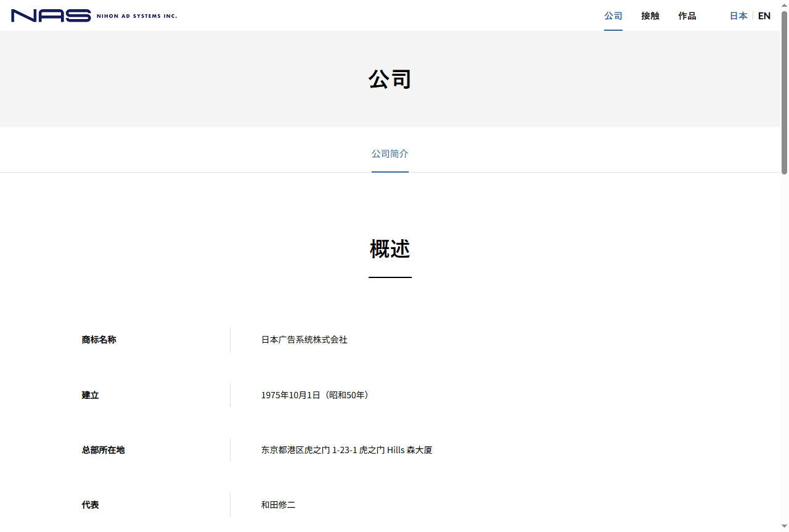Click the 概述 section heading
789x532 pixels.
(x=390, y=249)
